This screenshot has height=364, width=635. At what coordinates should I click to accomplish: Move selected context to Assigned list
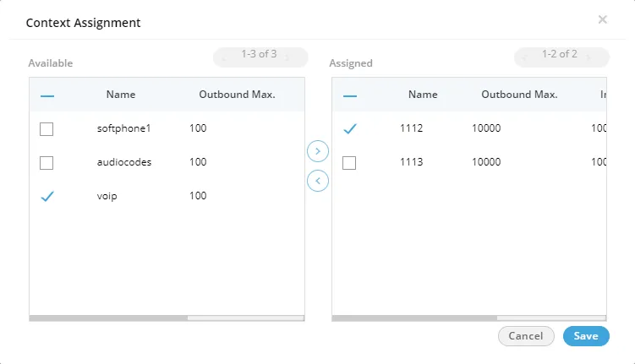pyautogui.click(x=318, y=151)
